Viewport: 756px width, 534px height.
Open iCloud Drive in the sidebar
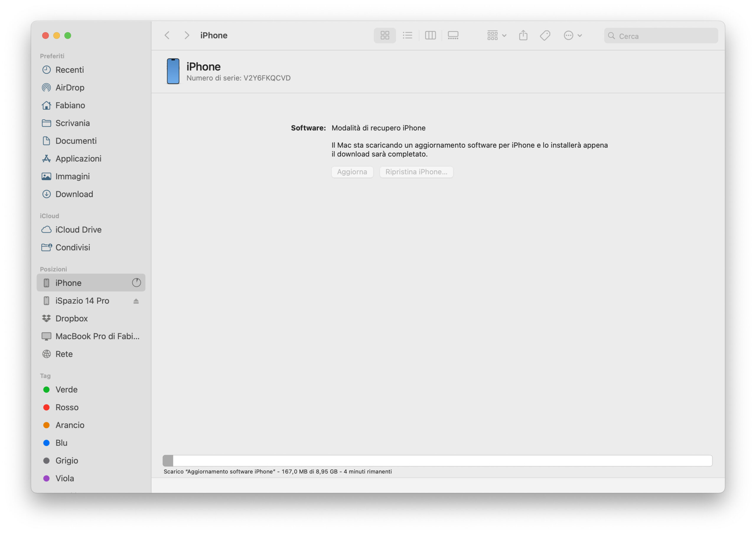(x=91, y=230)
